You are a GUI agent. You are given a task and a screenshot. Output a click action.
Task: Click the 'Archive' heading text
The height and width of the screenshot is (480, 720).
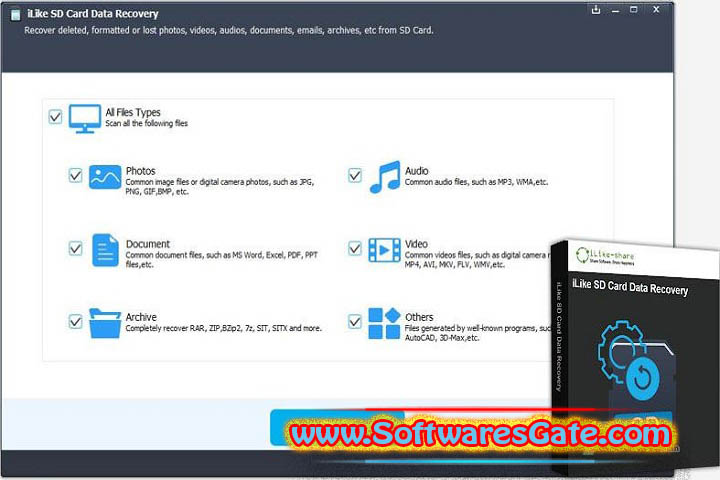point(141,317)
